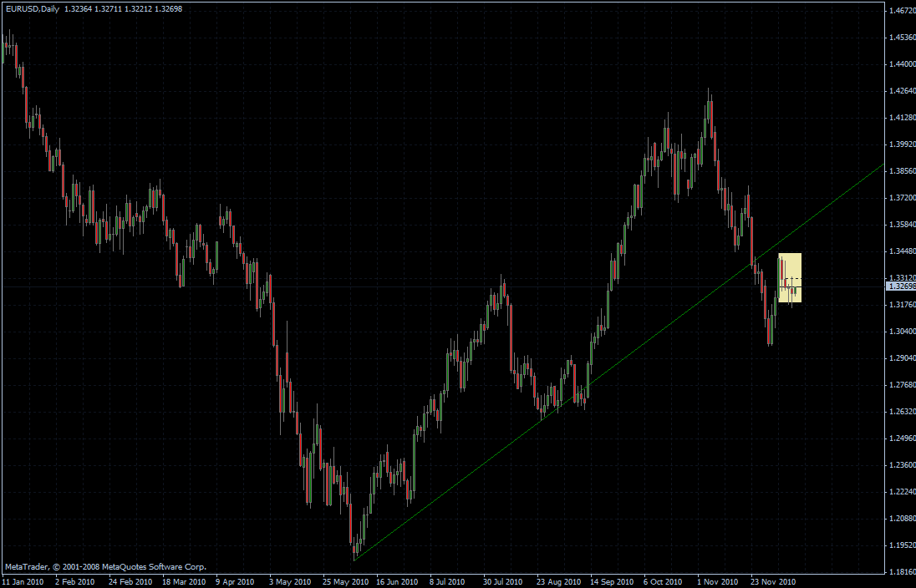Click the 1.38560 price axis label
The image size is (916, 588).
pyautogui.click(x=903, y=171)
